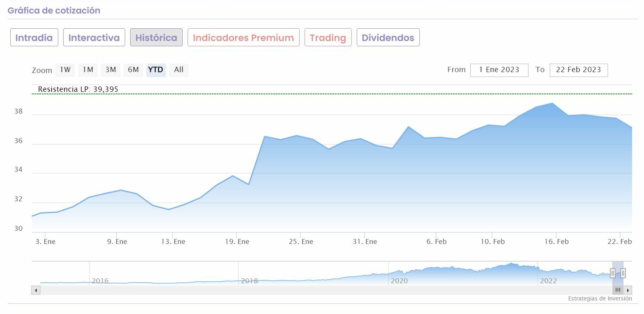The width and height of the screenshot is (644, 314).
Task: Show the Dividendos tab
Action: (x=388, y=38)
